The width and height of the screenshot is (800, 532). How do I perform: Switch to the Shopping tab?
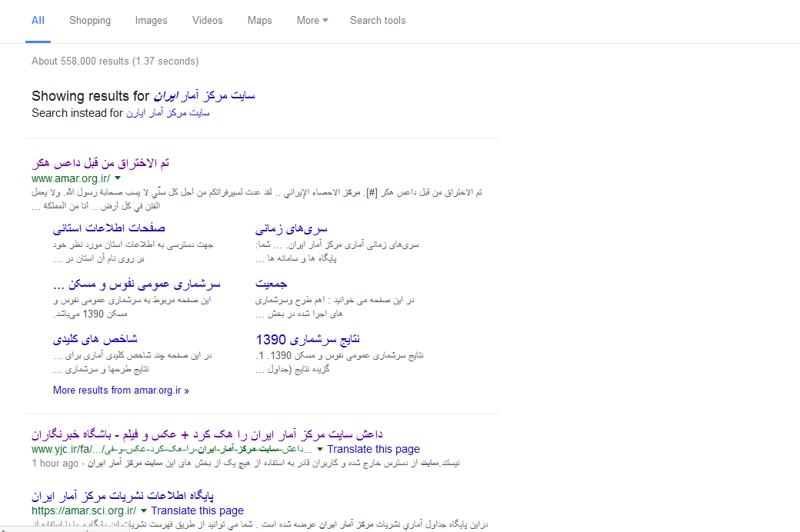coord(90,21)
